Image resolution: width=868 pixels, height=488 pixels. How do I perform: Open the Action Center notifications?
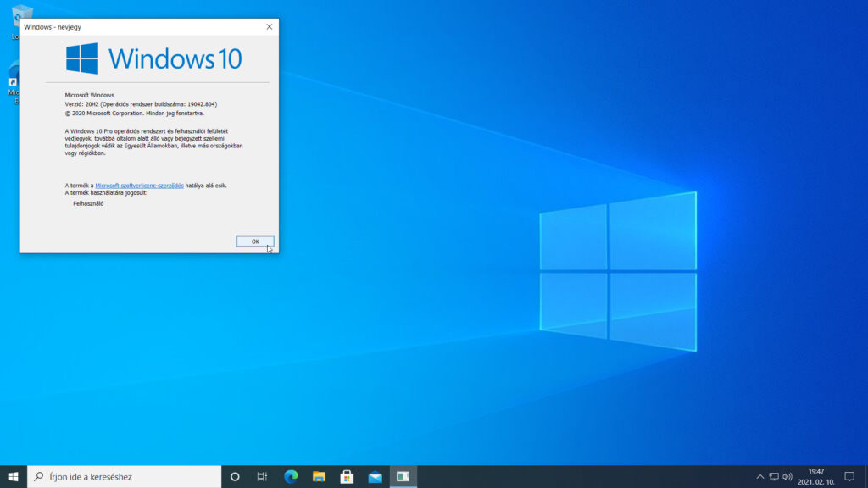point(849,476)
